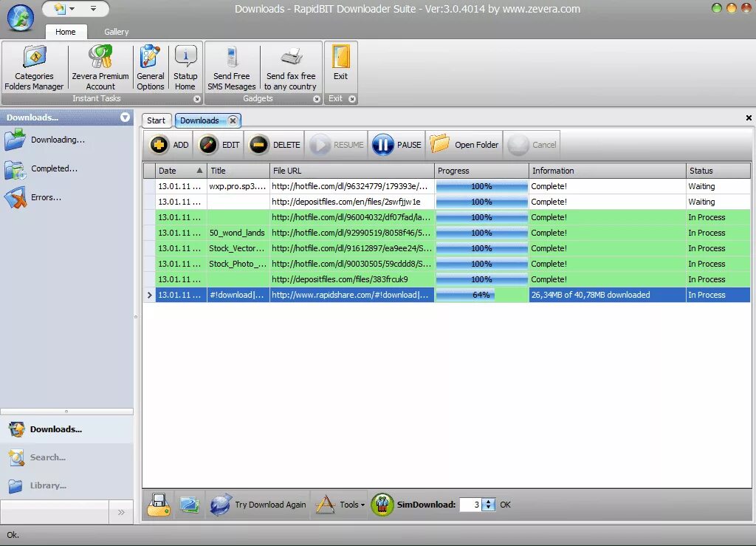Select the Stock_Photo_ download row title
Screen dimensions: 756x546
[x=238, y=264]
